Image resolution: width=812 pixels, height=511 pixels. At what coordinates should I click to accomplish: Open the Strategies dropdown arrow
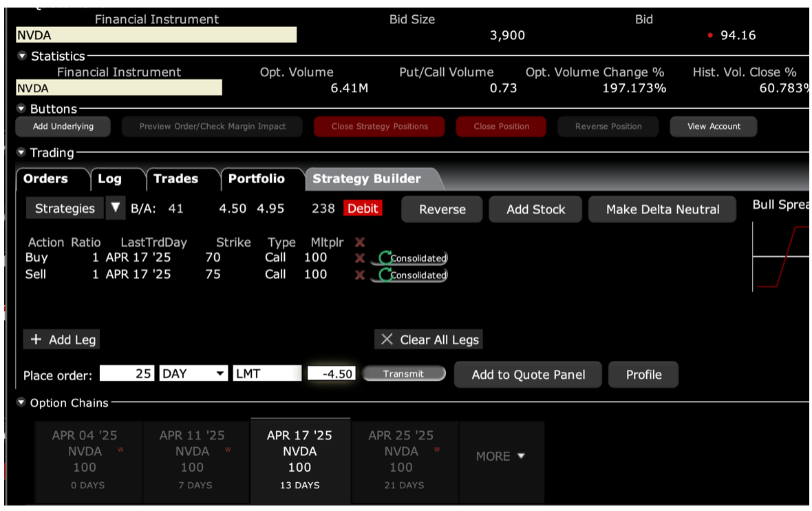(116, 208)
